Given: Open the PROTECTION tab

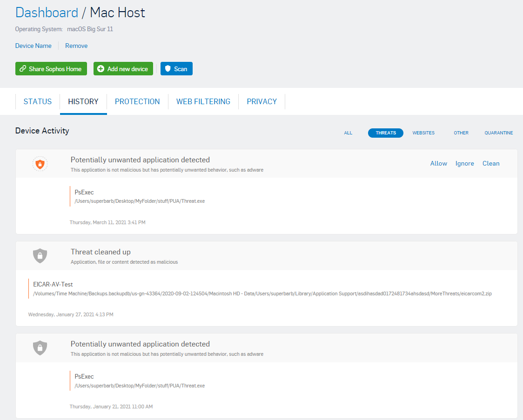Looking at the screenshot, I should pyautogui.click(x=137, y=101).
